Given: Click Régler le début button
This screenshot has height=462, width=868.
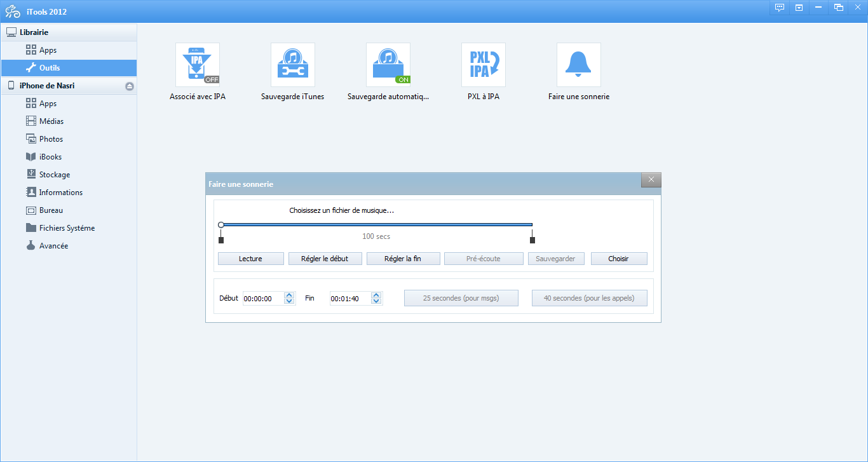Looking at the screenshot, I should point(325,259).
